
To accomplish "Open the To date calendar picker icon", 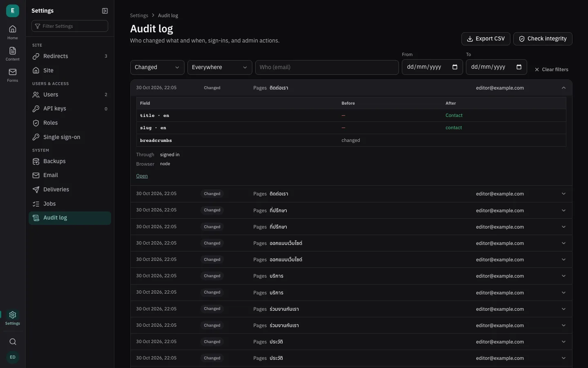I will coord(519,67).
